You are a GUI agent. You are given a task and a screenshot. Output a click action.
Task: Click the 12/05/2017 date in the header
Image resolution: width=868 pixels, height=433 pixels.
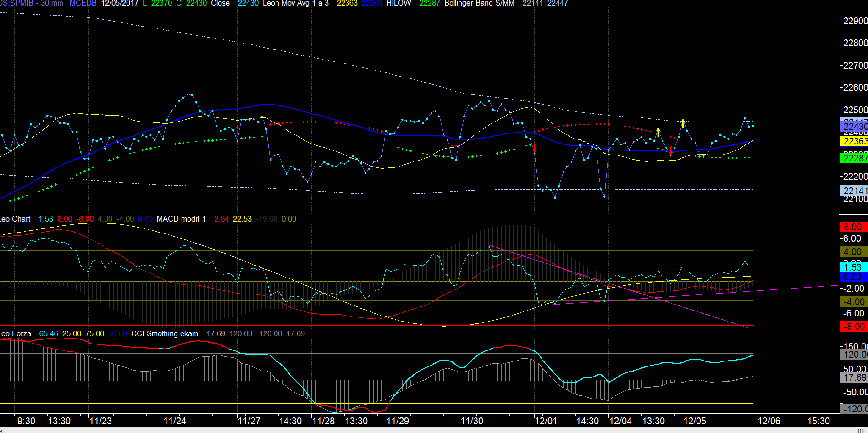point(120,3)
